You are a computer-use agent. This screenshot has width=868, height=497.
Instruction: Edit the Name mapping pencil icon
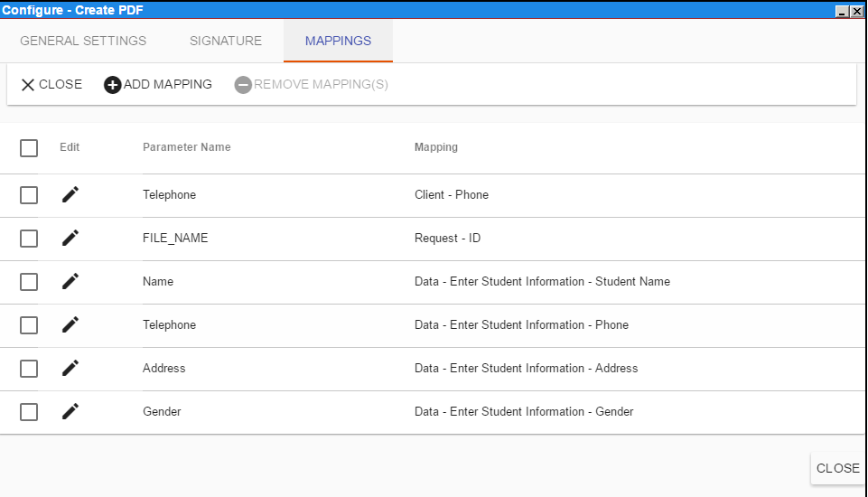pos(70,281)
